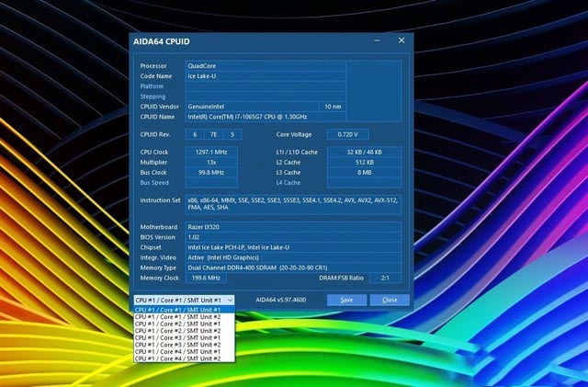Click the Save button
The width and height of the screenshot is (588, 387).
click(346, 300)
